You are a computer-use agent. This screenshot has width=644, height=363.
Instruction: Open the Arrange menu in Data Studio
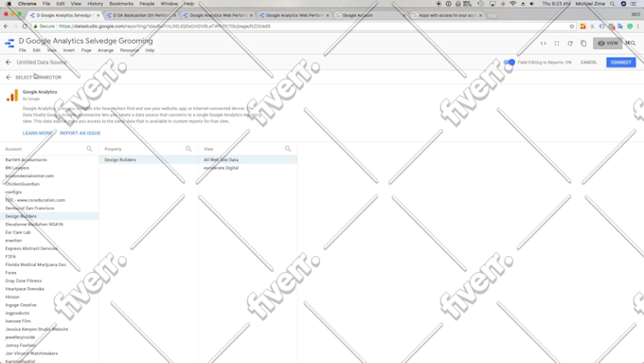105,50
